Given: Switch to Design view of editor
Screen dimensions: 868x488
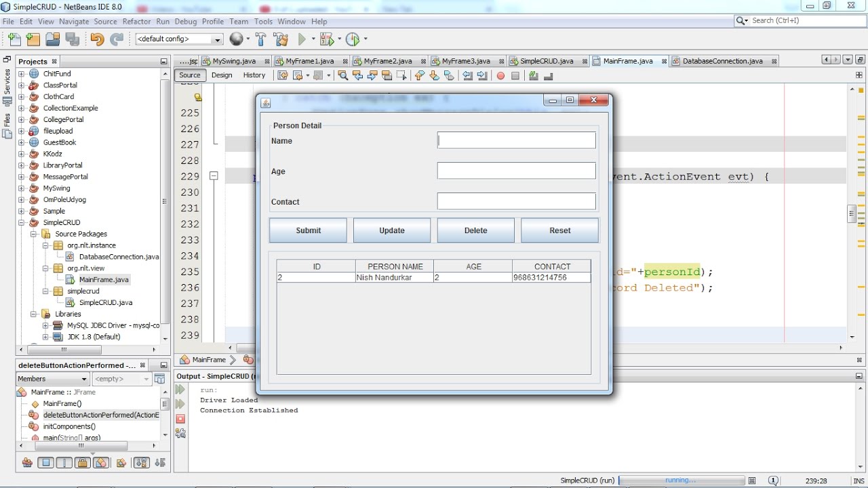Looking at the screenshot, I should 222,75.
